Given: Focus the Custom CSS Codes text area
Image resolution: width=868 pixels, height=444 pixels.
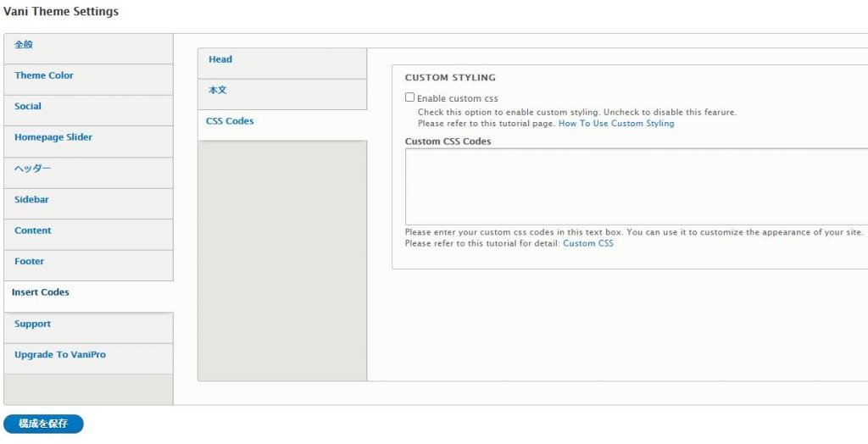Looking at the screenshot, I should (x=637, y=186).
